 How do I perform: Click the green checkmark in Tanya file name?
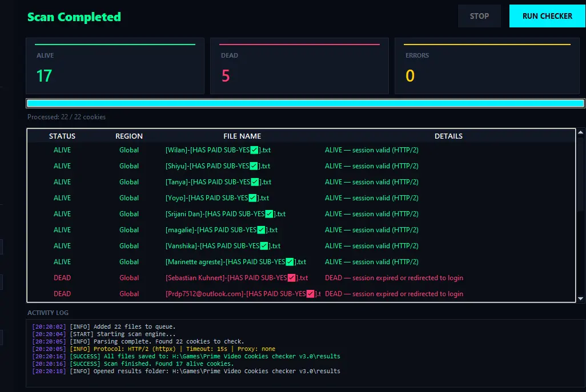[x=255, y=182]
